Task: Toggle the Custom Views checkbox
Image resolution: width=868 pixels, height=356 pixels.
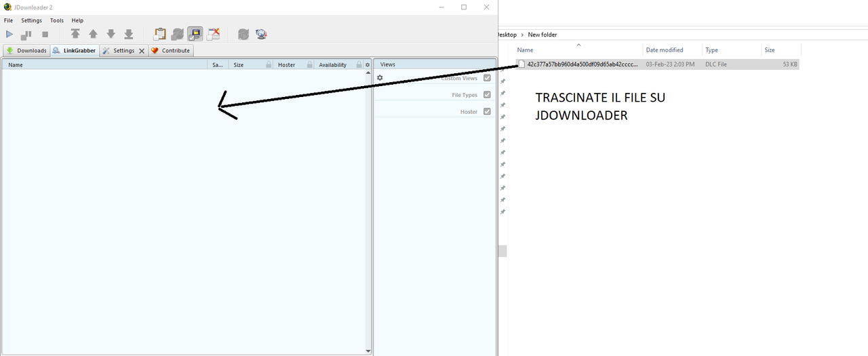Action: (487, 78)
